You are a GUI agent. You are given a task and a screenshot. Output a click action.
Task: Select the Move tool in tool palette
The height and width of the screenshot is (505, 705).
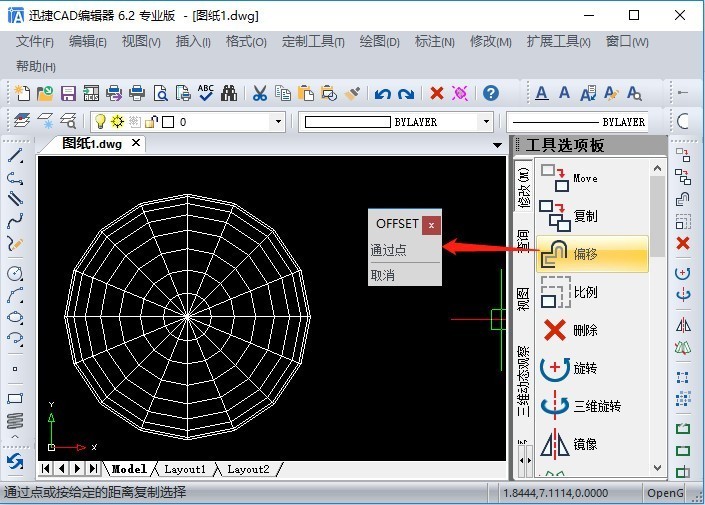pyautogui.click(x=592, y=178)
